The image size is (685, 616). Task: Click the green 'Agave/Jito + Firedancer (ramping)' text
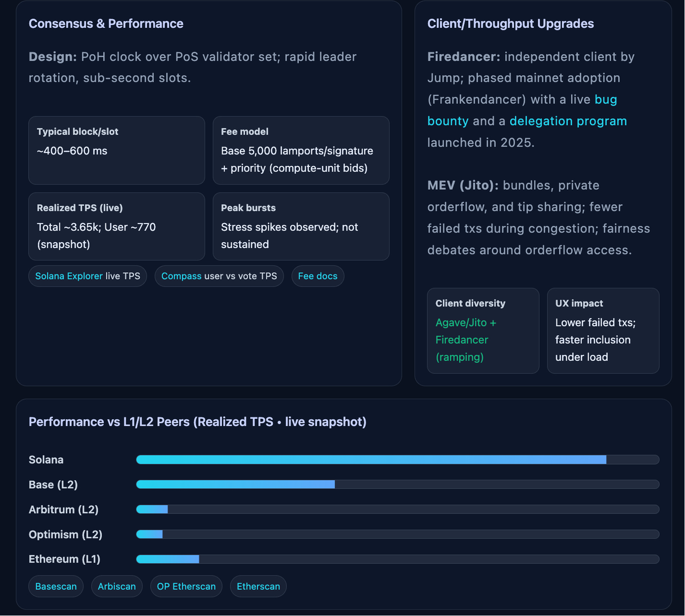[466, 340]
